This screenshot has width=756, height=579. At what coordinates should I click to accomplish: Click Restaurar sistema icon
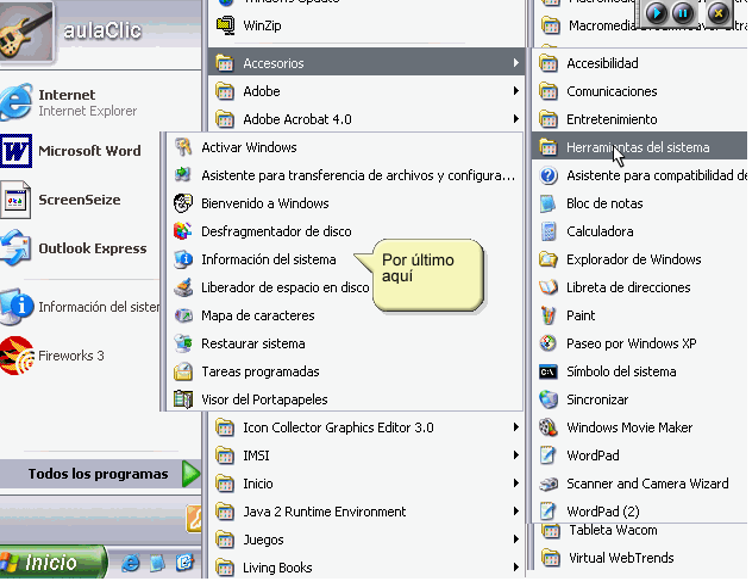(183, 343)
